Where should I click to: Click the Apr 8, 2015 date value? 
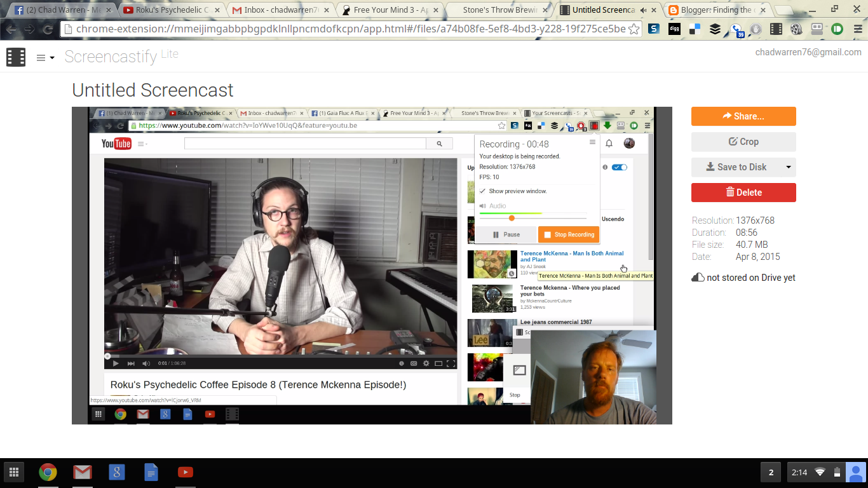point(758,257)
